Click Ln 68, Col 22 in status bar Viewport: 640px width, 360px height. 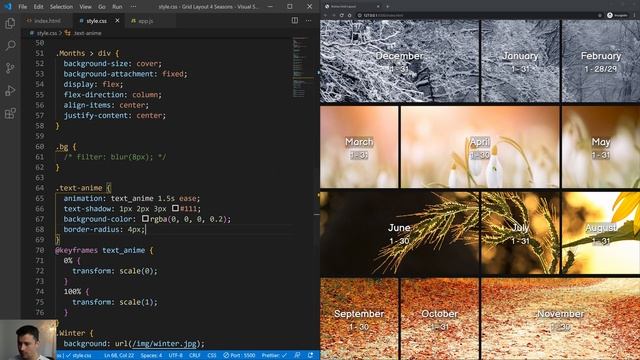click(119, 355)
